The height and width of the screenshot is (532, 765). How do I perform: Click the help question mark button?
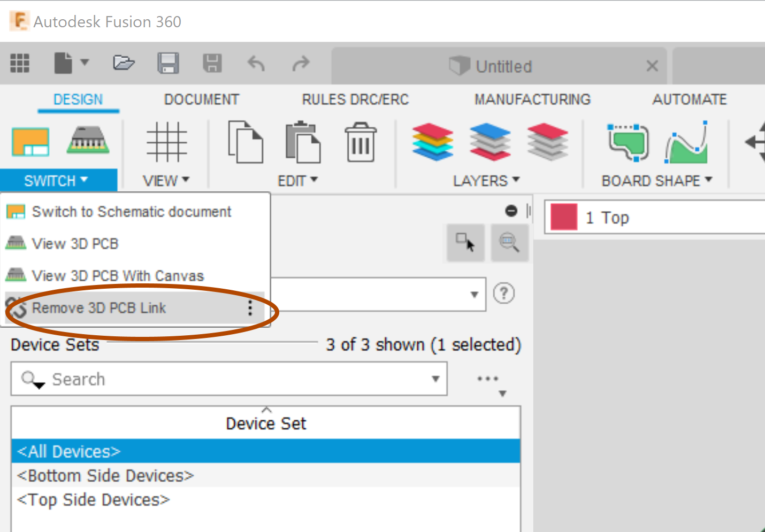503,293
